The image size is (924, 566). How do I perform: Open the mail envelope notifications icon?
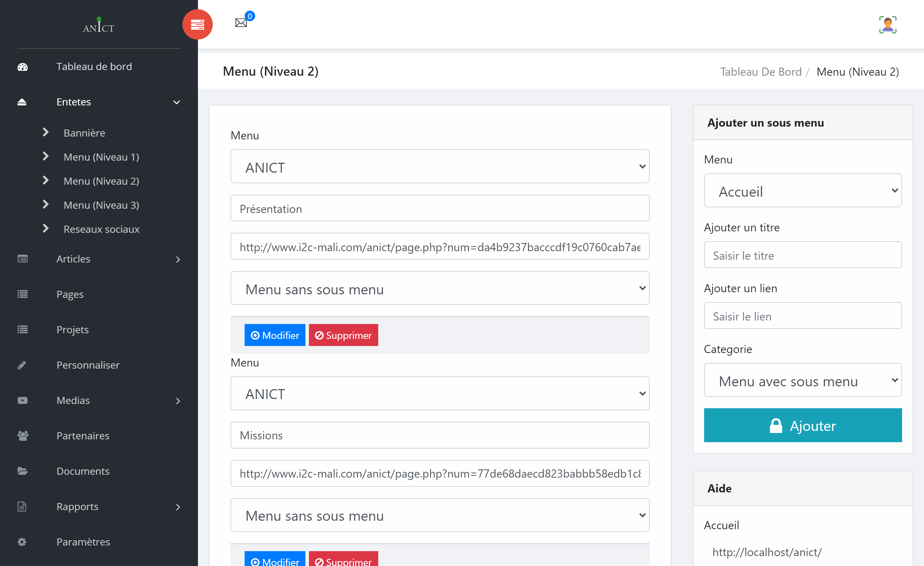point(241,23)
